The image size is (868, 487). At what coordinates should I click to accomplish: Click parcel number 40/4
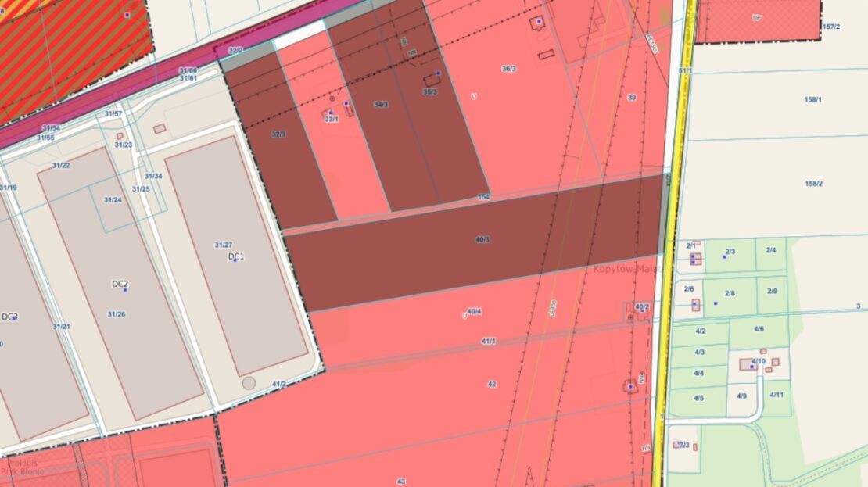(474, 312)
